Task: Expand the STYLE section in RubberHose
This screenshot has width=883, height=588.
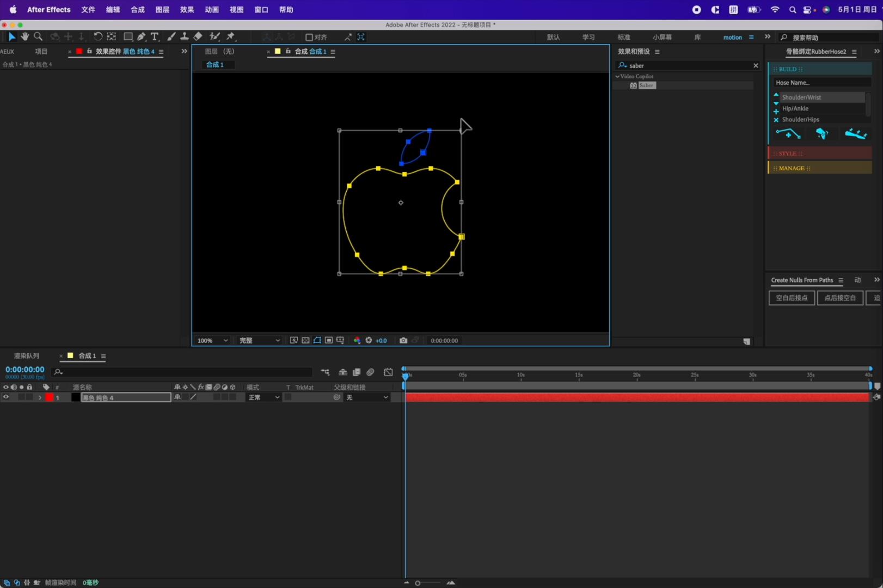Action: coord(820,154)
